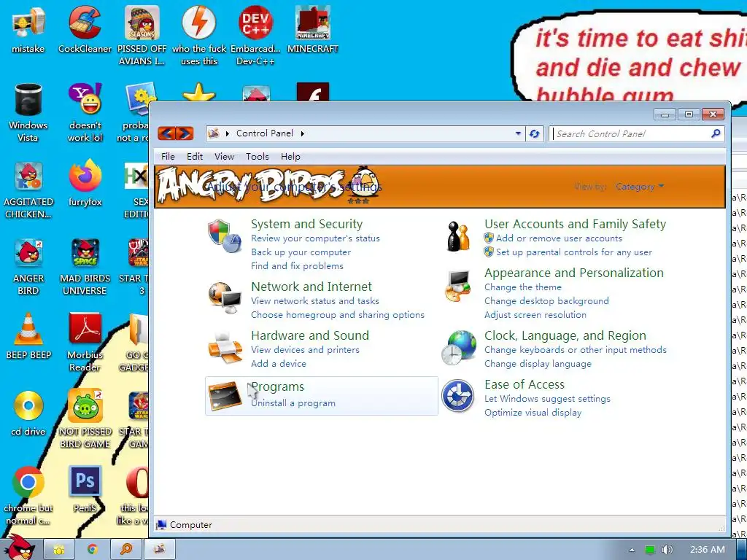Open the View by Category dropdown
Viewport: 747px width, 560px height.
(639, 187)
